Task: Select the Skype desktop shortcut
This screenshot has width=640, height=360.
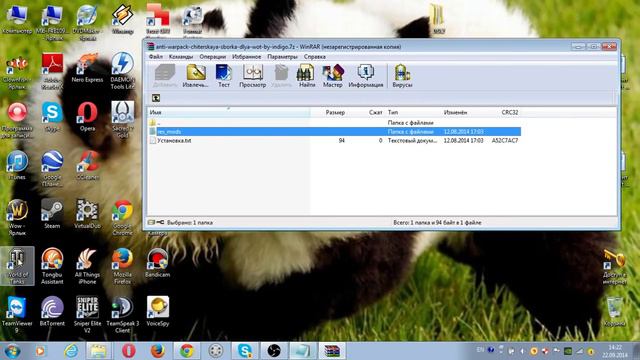Action: click(x=52, y=117)
